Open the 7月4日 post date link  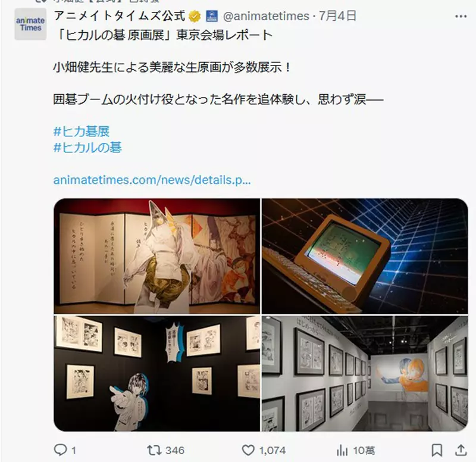(x=337, y=16)
